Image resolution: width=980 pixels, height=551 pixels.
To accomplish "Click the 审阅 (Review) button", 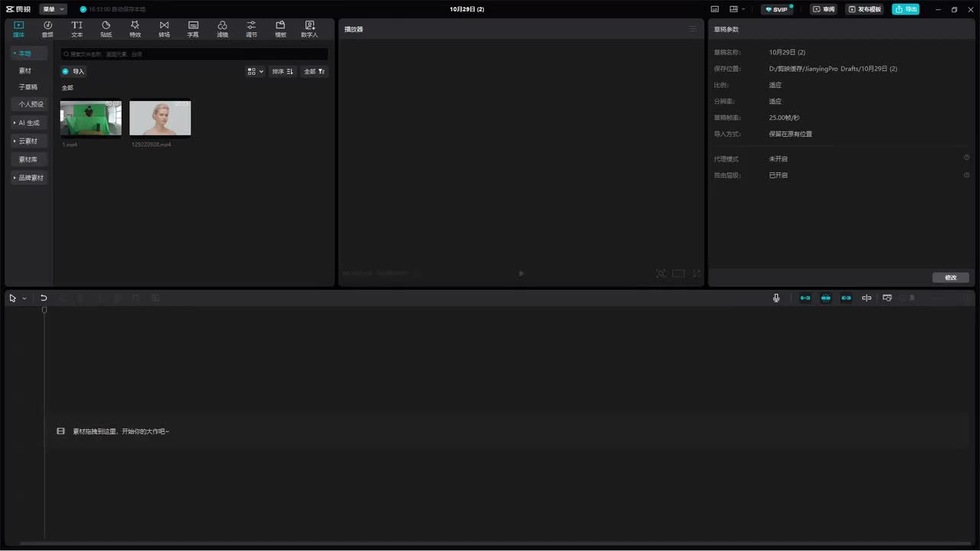I will (x=825, y=9).
